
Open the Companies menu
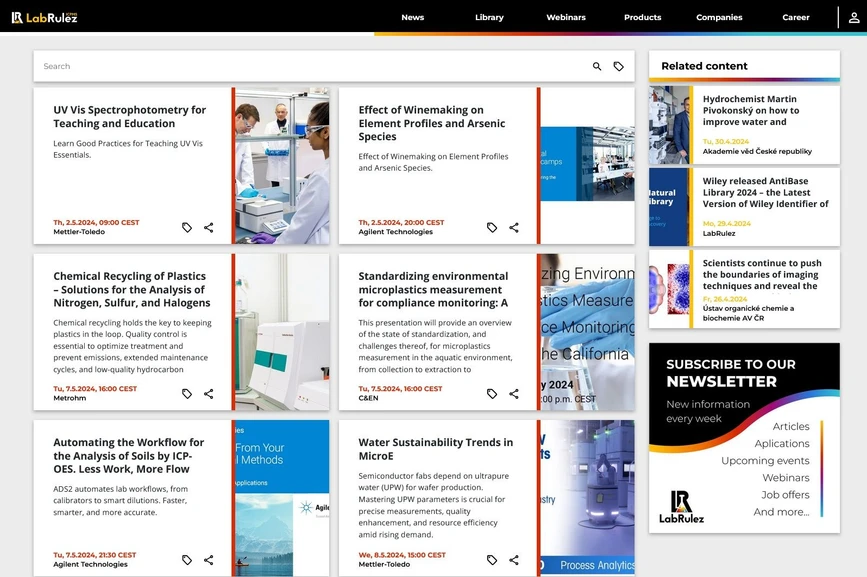click(719, 17)
